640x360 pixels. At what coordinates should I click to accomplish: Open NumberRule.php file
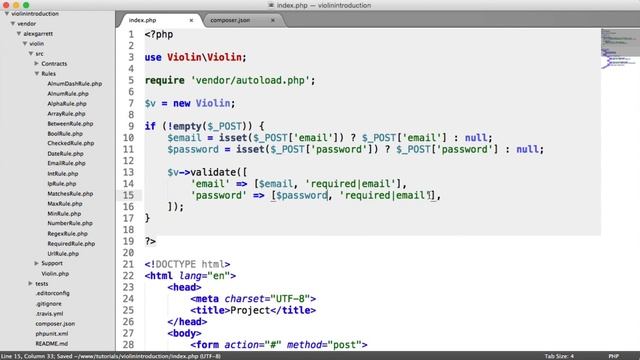pos(70,223)
